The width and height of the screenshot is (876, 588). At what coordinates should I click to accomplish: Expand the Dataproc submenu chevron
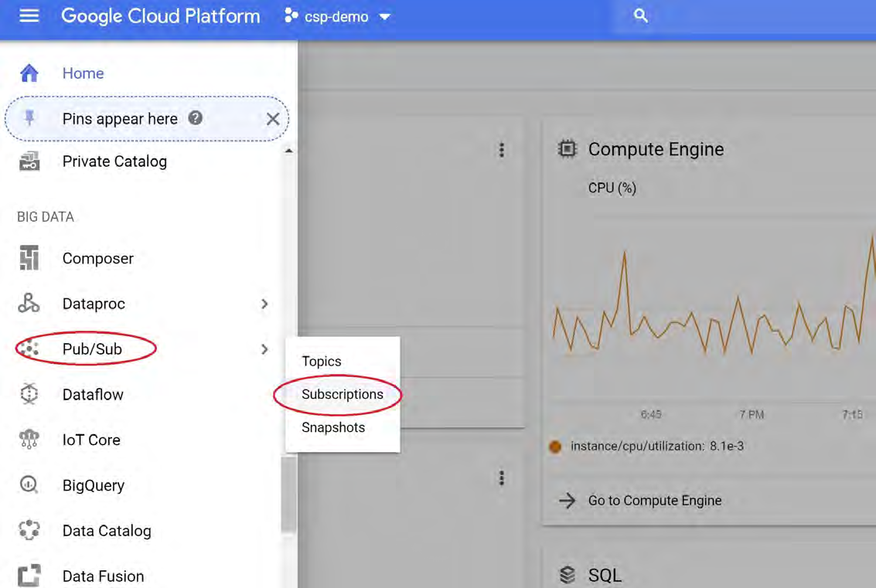[265, 304]
